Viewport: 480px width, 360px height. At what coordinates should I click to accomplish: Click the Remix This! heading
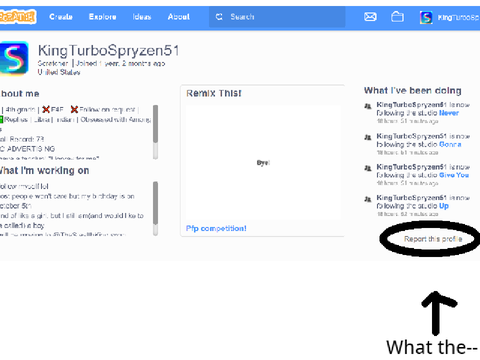click(214, 93)
